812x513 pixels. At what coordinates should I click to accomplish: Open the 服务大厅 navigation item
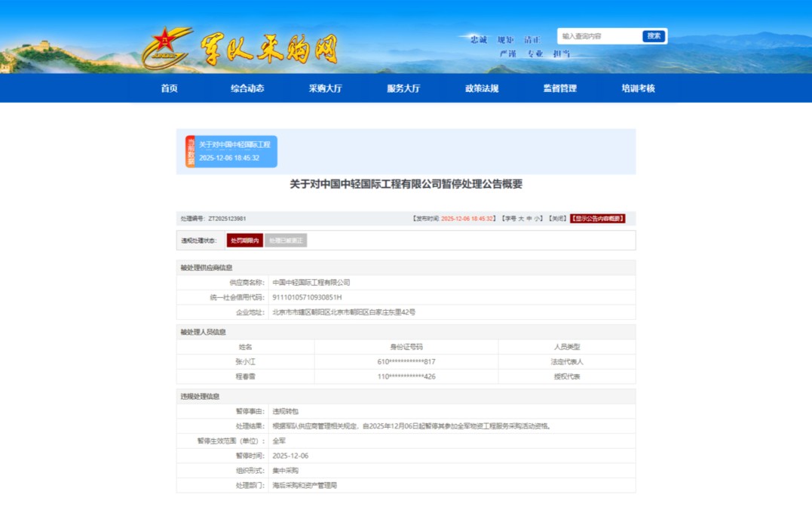point(403,88)
